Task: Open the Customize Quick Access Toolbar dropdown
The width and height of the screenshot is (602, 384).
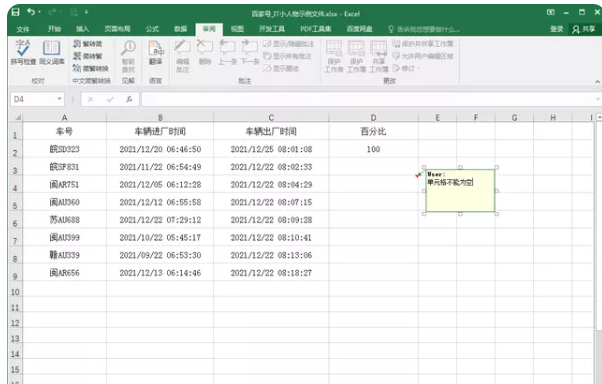Action: point(86,12)
